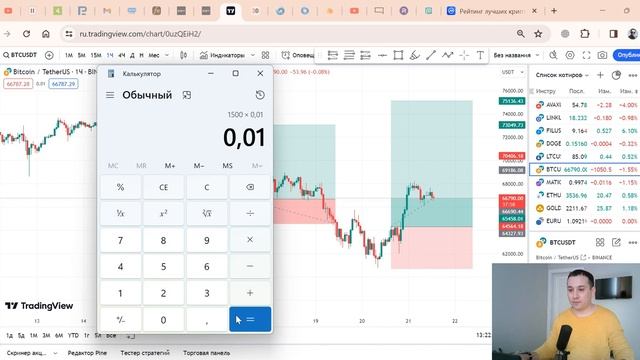Select the trend line tool
This screenshot has height=360, width=640.
(x=431, y=55)
